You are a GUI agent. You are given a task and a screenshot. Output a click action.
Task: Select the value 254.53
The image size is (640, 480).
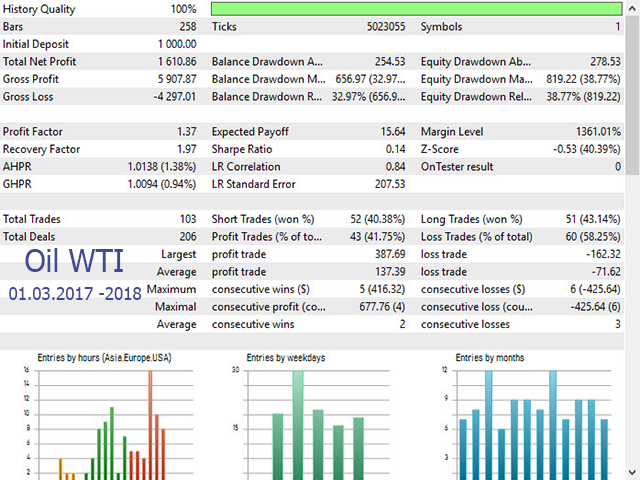[x=390, y=62]
